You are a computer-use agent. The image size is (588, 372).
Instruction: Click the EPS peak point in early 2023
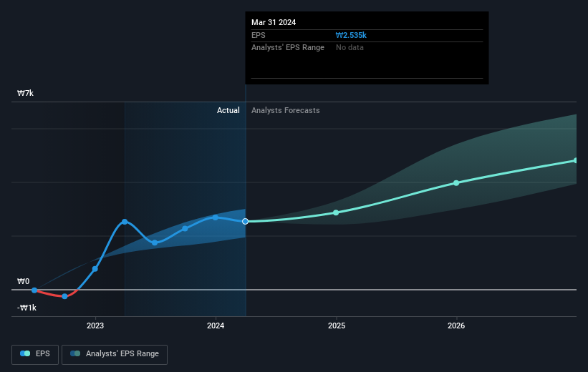[125, 222]
